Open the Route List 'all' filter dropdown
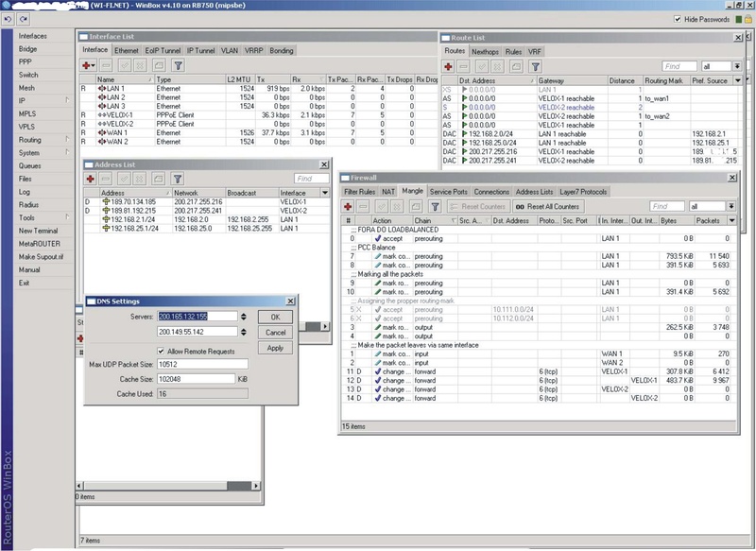Screen dimensions: 756x551 coord(737,66)
